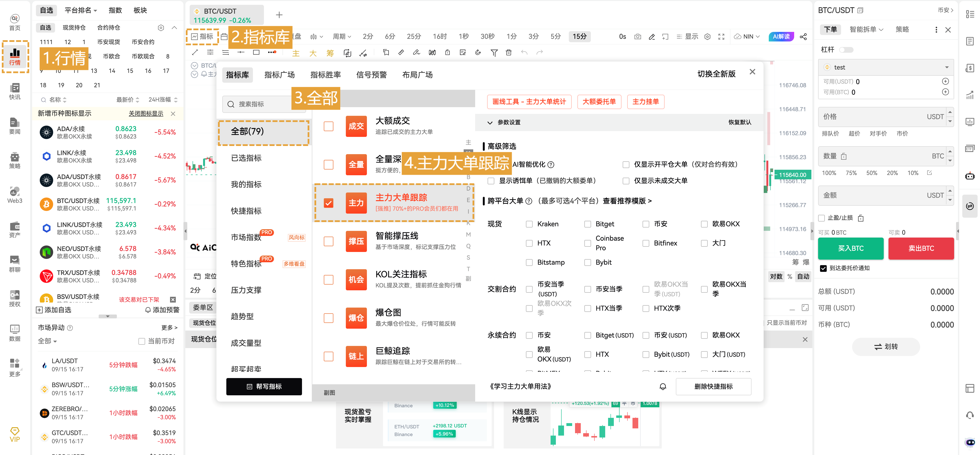Check the 智能撑压线 indicator checkbox
Viewport: 980px width, 455px height.
[x=328, y=241]
